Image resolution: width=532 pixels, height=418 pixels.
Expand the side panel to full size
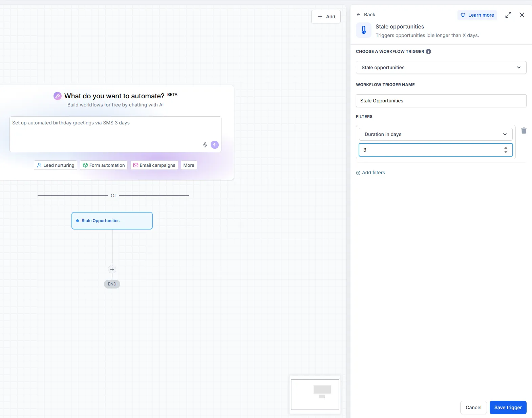508,15
